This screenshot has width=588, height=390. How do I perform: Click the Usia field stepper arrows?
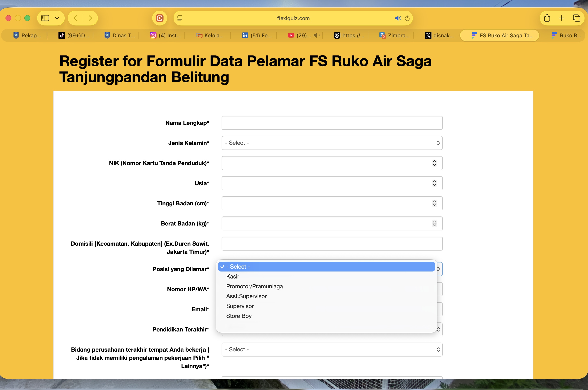click(434, 183)
